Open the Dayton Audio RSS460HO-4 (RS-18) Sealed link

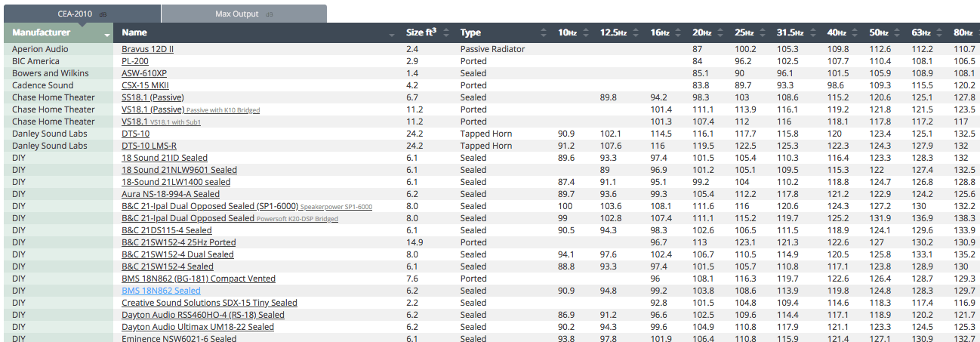(x=203, y=315)
